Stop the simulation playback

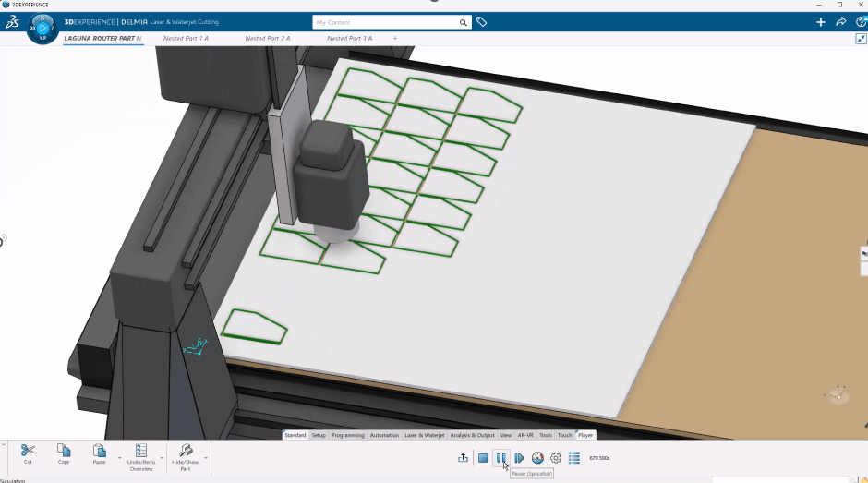point(483,458)
